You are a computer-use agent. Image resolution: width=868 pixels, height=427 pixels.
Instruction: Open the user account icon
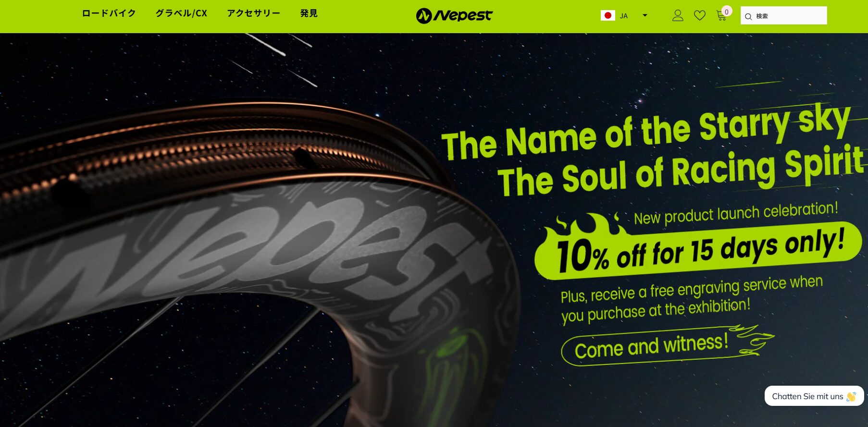coord(678,16)
